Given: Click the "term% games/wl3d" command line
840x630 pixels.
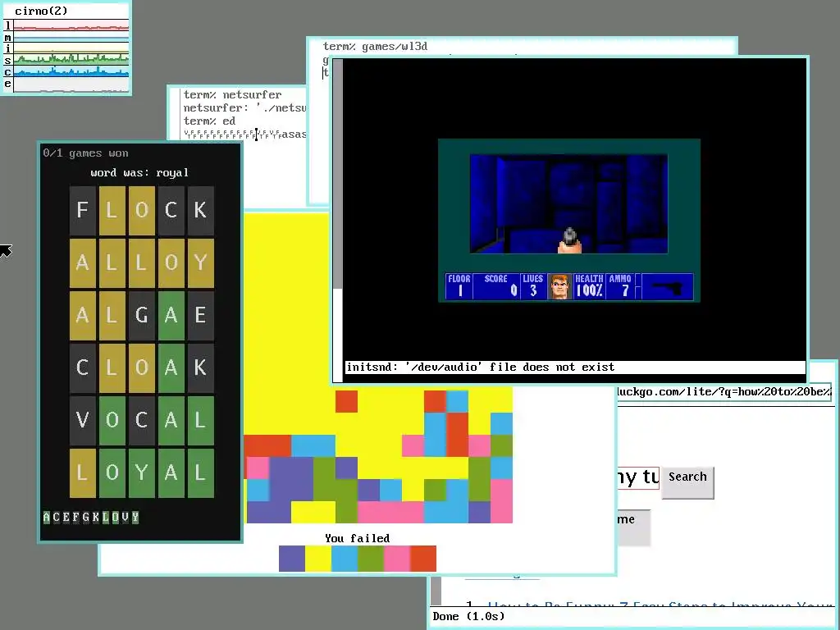Looking at the screenshot, I should tap(375, 47).
